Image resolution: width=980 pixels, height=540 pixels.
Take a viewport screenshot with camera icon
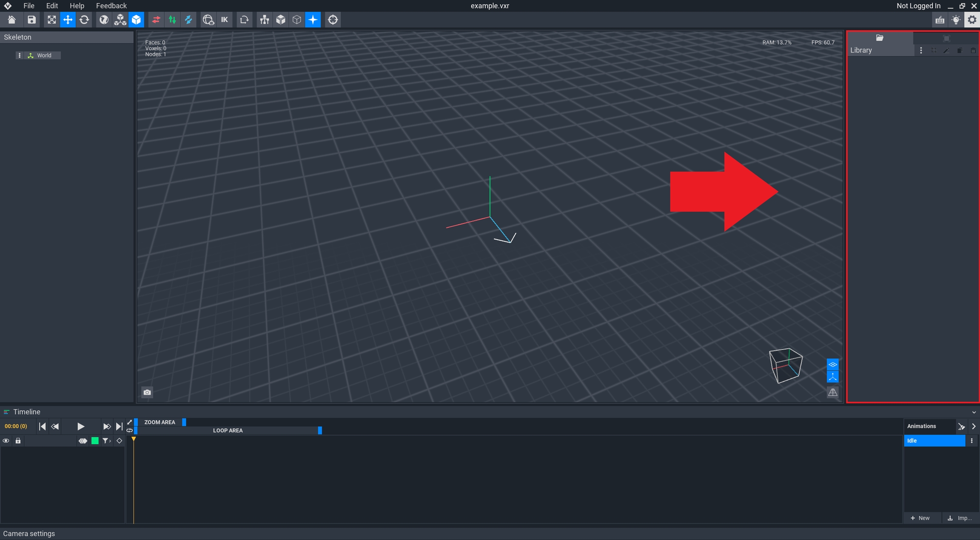pos(147,392)
